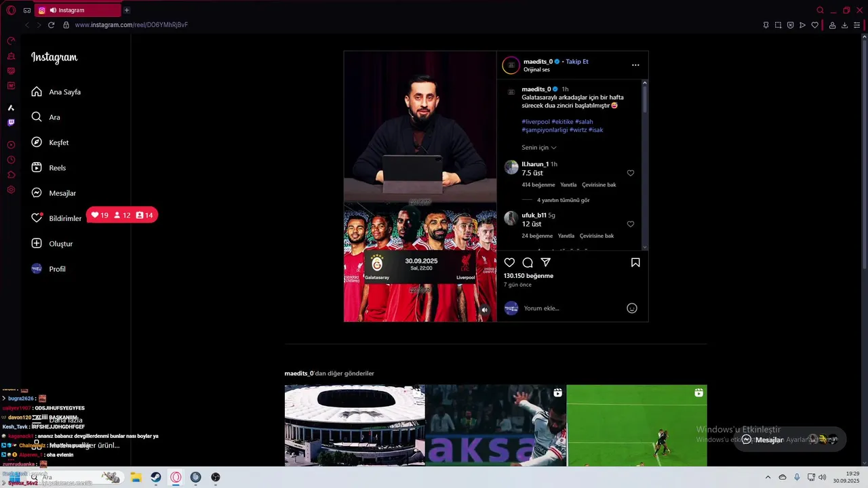Open the browser tab search magnifier
Image resolution: width=868 pixels, height=488 pixels.
(x=820, y=10)
